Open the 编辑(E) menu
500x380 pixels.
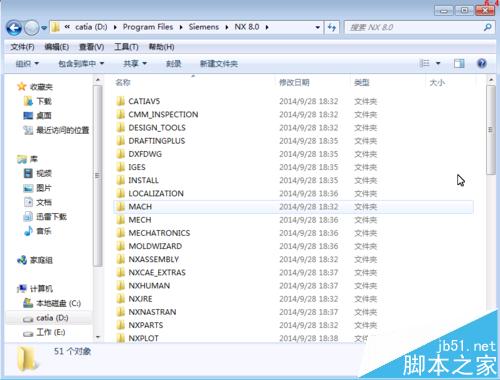(57, 47)
